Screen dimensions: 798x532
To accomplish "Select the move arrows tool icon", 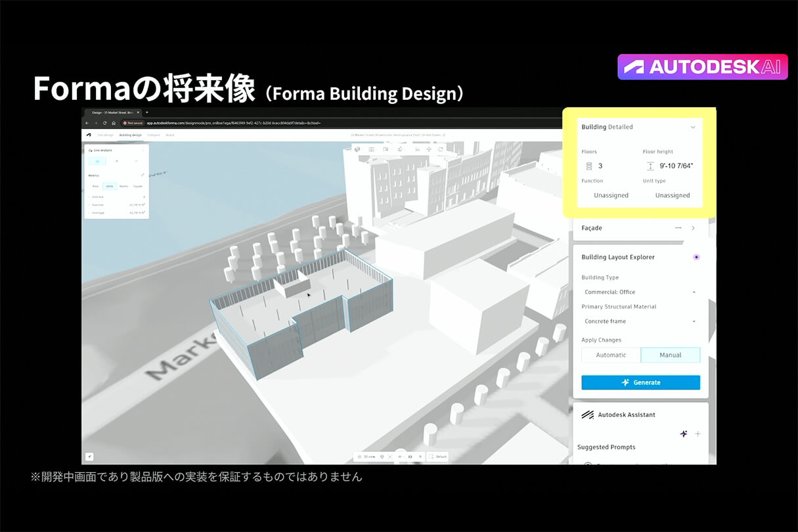I will 429,149.
